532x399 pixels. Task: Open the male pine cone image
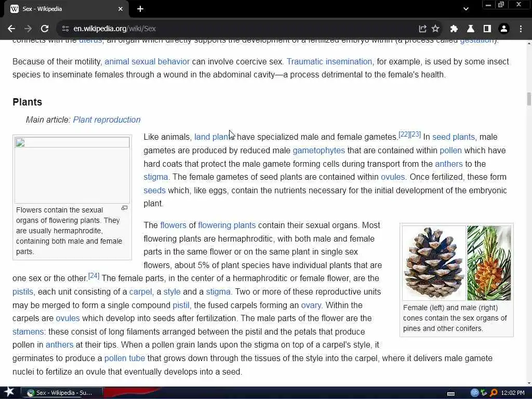pos(489,263)
